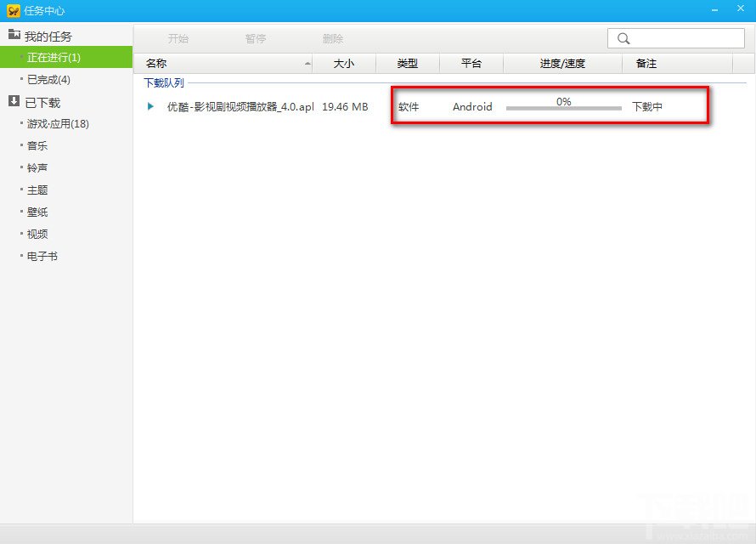Click the 0% download progress bar
The width and height of the screenshot is (756, 544).
click(x=564, y=108)
